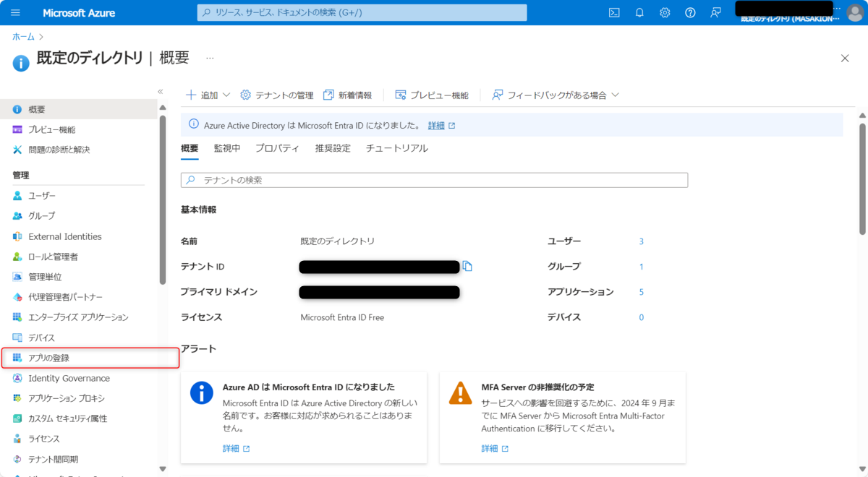This screenshot has height=477, width=868.
Task: Click the account avatar icon
Action: 854,12
